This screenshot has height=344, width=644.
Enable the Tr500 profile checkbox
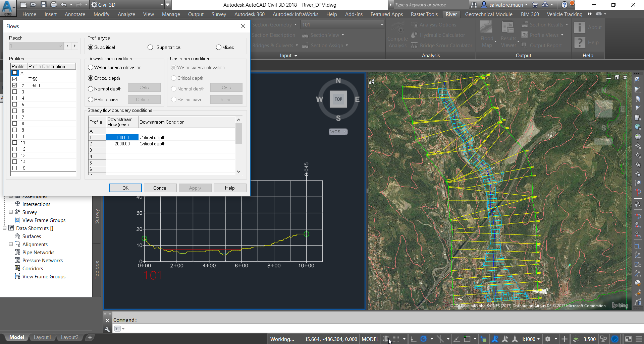(15, 85)
